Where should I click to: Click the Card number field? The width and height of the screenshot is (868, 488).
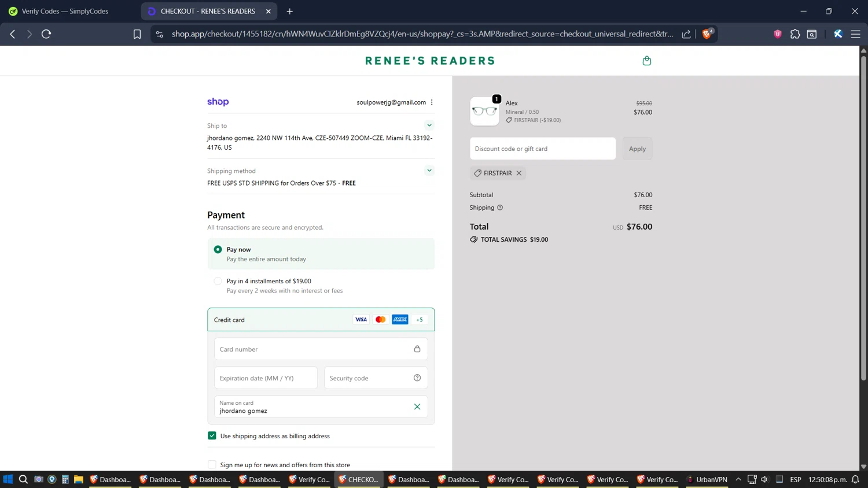click(x=321, y=349)
